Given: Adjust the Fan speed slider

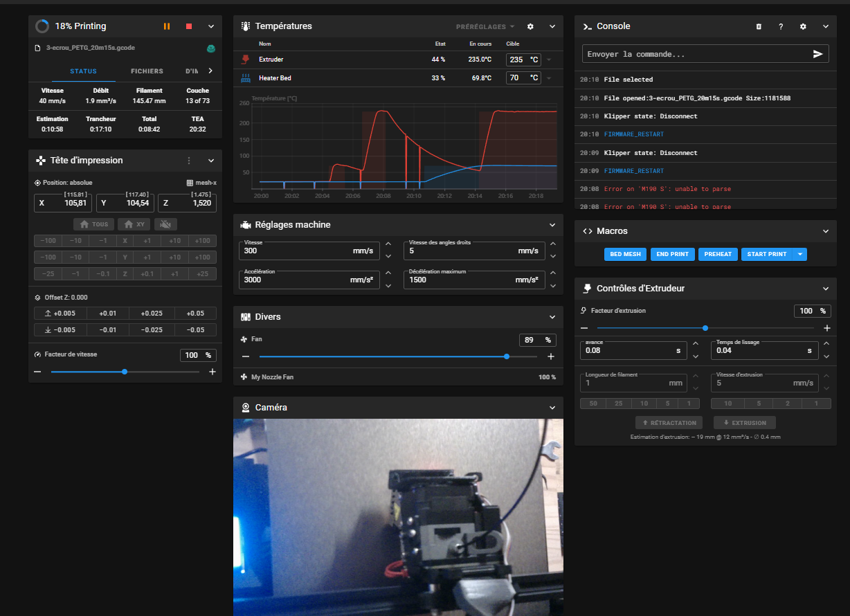Looking at the screenshot, I should 398,356.
